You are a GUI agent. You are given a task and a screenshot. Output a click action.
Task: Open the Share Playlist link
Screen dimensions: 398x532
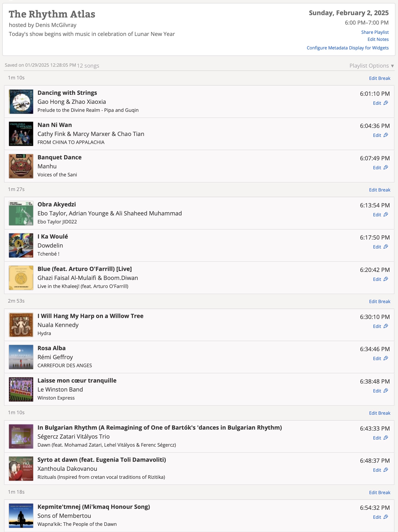[375, 32]
